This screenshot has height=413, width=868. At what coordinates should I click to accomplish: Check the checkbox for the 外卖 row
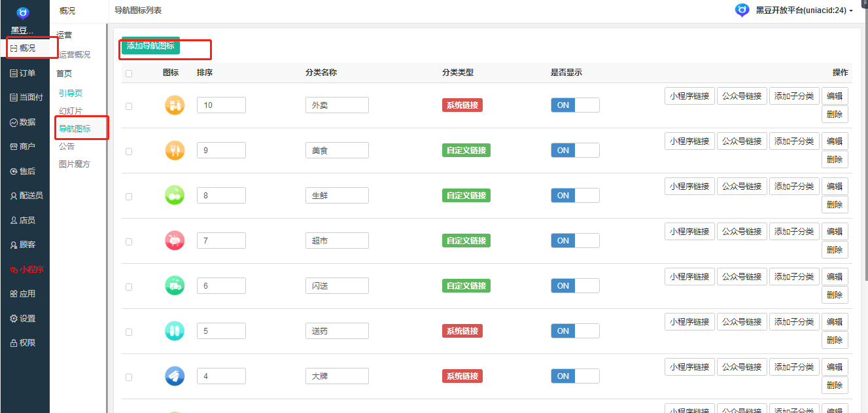tap(129, 106)
